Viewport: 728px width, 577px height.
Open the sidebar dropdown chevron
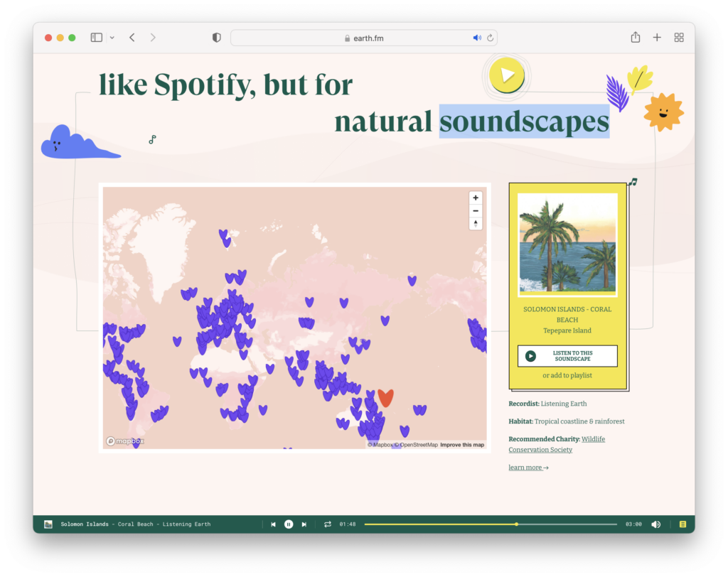click(112, 38)
